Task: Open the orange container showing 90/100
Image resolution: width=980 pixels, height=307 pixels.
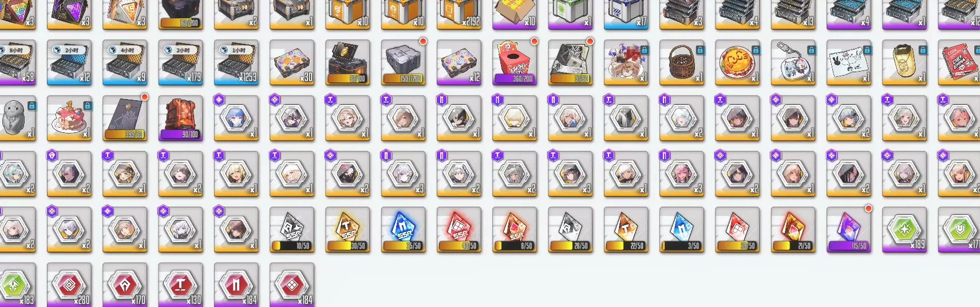Action: [x=180, y=118]
